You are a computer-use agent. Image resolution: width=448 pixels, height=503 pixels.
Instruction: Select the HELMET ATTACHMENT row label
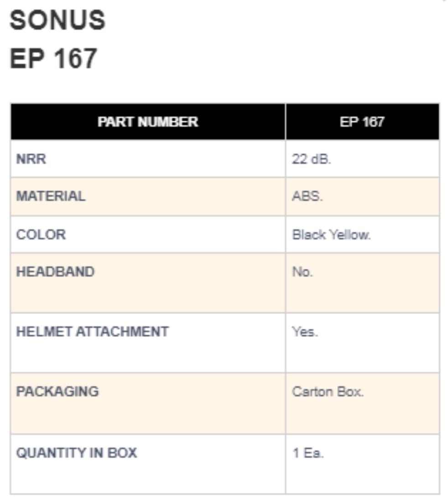click(x=93, y=331)
